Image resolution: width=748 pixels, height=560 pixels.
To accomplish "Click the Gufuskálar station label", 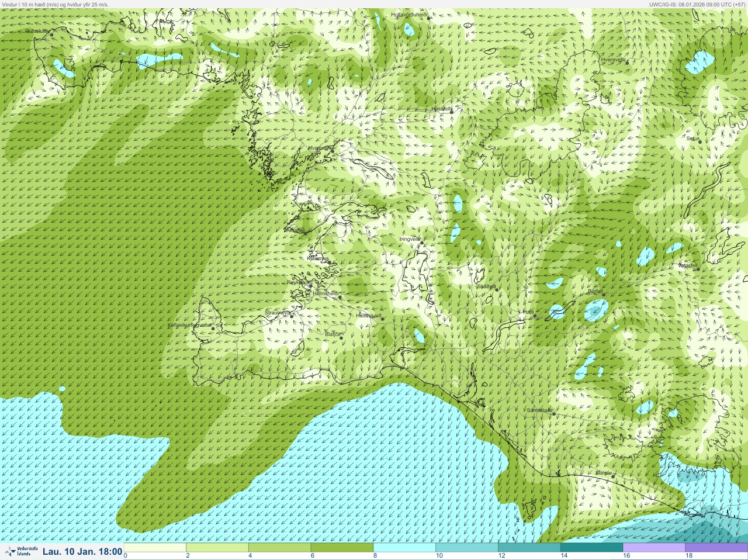I will pos(37,31).
